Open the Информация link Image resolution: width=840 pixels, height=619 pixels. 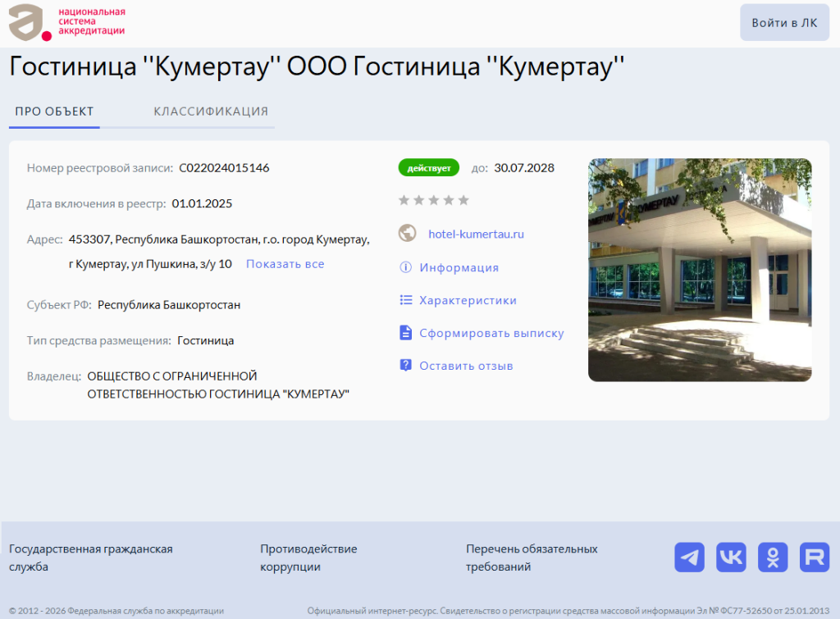click(459, 267)
